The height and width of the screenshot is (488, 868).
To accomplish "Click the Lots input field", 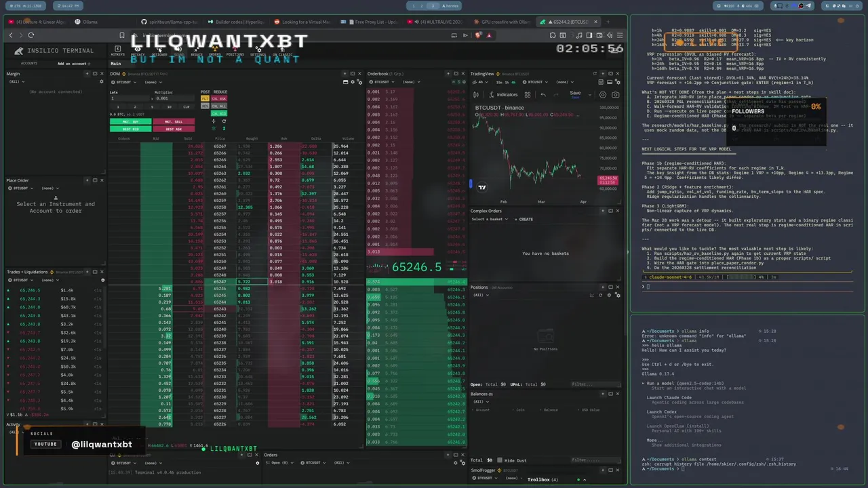I will [x=130, y=98].
